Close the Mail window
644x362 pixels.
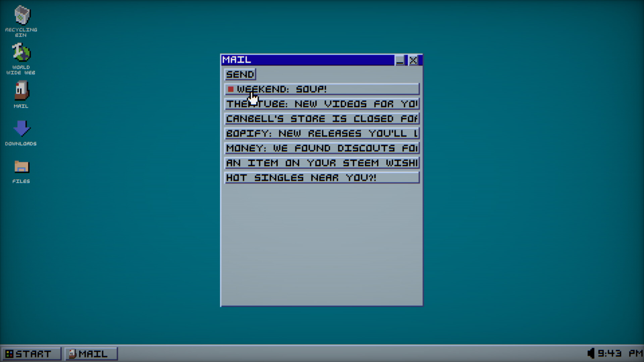(413, 60)
